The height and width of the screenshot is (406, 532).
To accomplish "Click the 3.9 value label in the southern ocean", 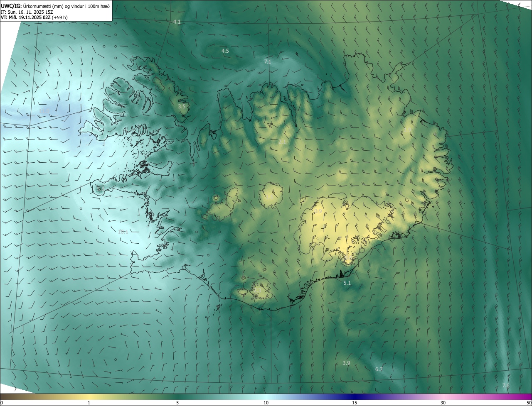I will tap(346, 363).
